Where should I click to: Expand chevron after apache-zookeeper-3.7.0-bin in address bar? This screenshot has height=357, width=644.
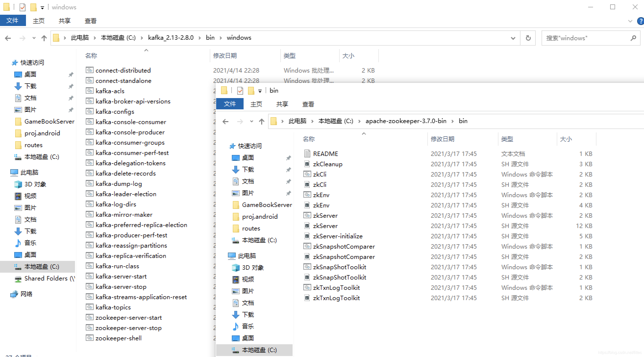point(452,121)
